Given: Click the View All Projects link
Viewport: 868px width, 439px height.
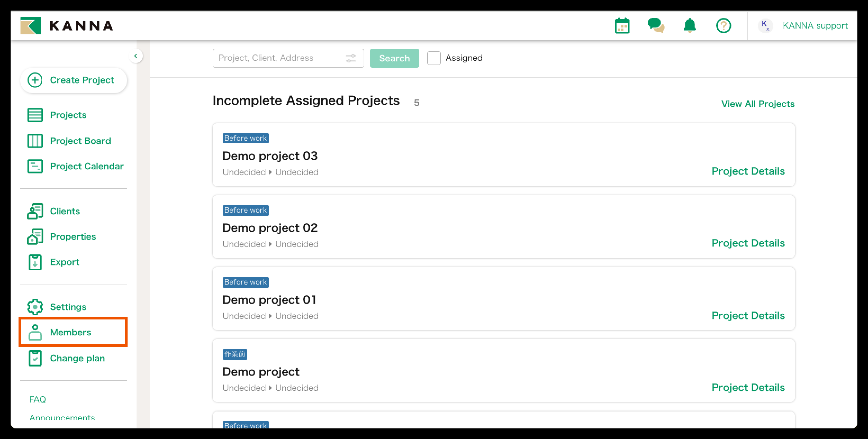Looking at the screenshot, I should 758,104.
